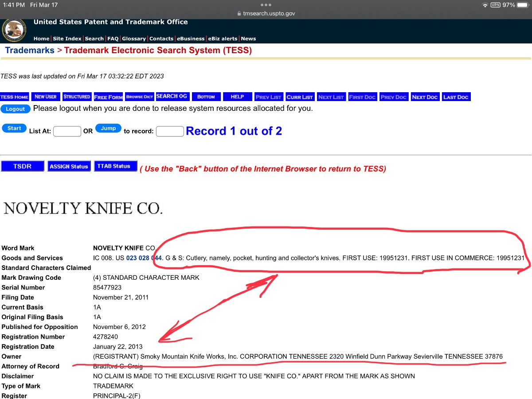Open the Home link in header
This screenshot has width=532, height=399.
41,39
